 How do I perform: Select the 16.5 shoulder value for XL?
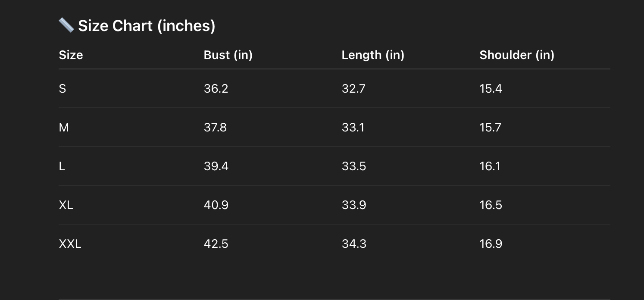tap(491, 205)
